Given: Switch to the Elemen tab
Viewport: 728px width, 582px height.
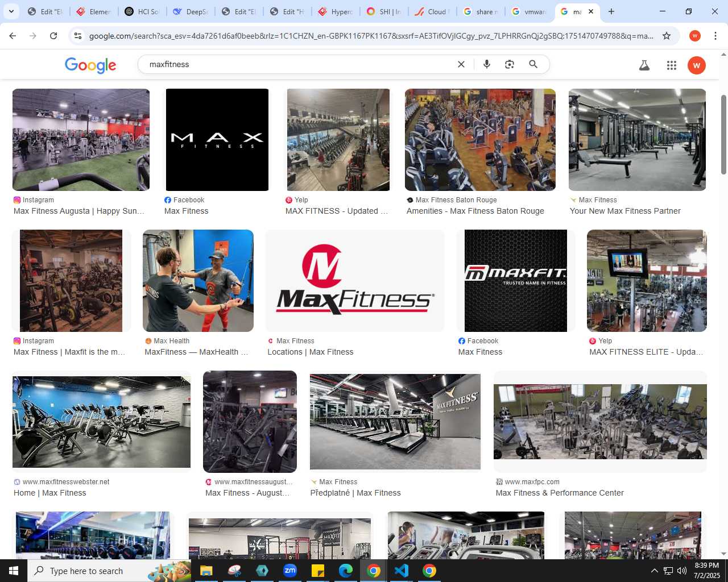Looking at the screenshot, I should [x=94, y=11].
